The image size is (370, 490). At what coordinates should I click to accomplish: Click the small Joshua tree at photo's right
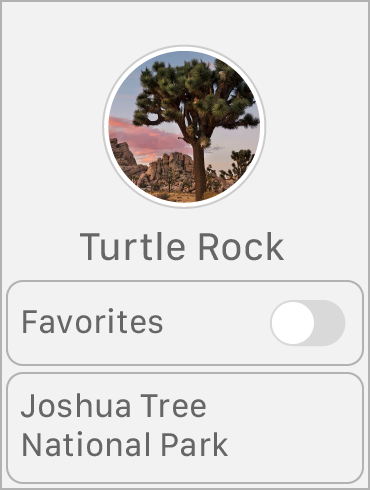(x=241, y=163)
